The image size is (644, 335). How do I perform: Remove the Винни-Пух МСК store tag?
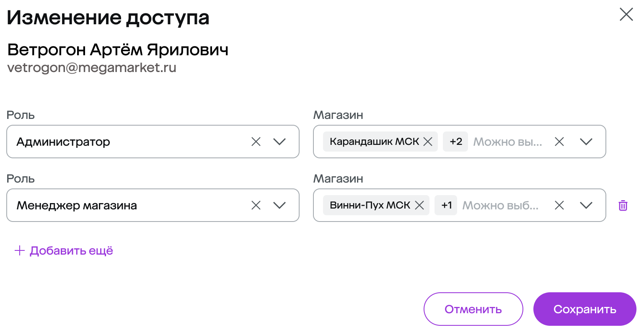(x=419, y=206)
